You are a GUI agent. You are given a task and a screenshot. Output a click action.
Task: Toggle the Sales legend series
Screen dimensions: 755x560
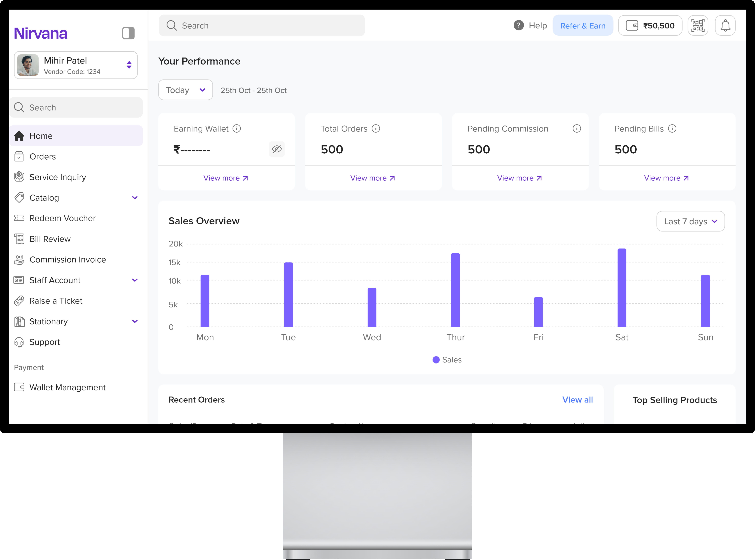pos(447,360)
